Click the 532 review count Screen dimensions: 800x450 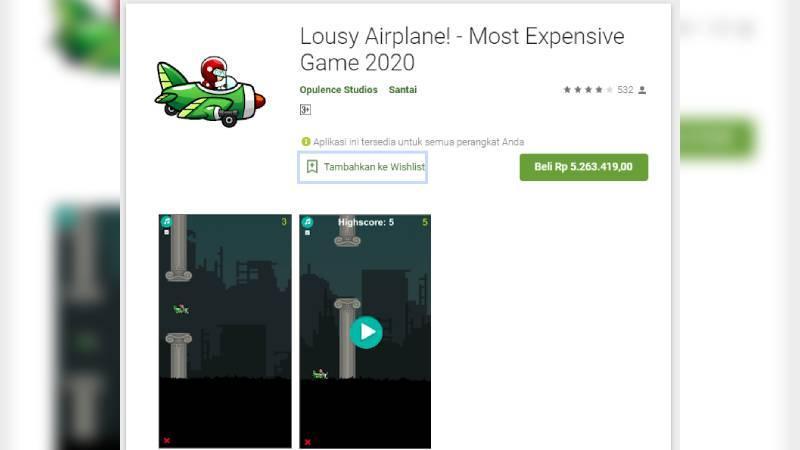pyautogui.click(x=625, y=90)
